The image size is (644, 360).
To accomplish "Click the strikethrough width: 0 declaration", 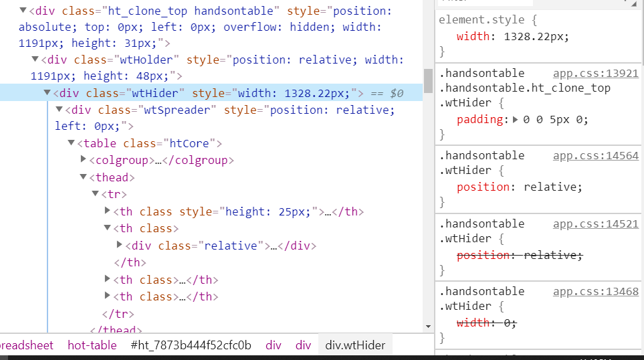I will (x=486, y=323).
